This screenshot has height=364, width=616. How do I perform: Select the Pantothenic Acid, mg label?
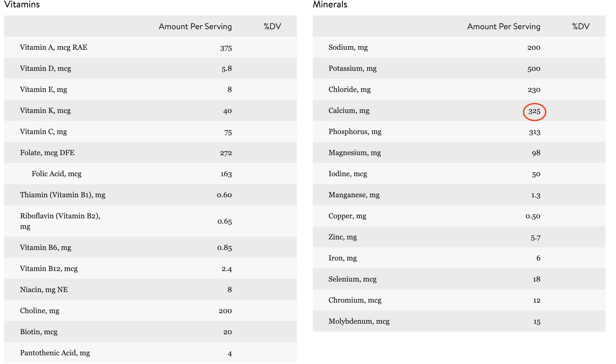55,353
